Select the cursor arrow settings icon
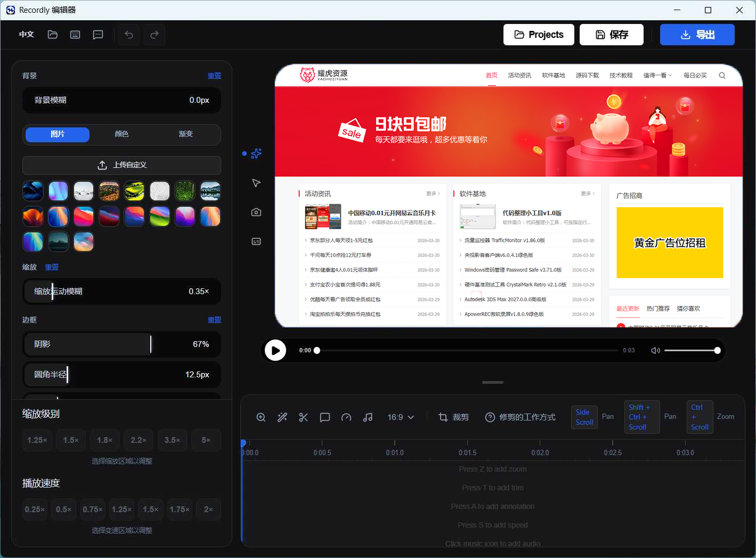This screenshot has height=558, width=756. pos(256,183)
